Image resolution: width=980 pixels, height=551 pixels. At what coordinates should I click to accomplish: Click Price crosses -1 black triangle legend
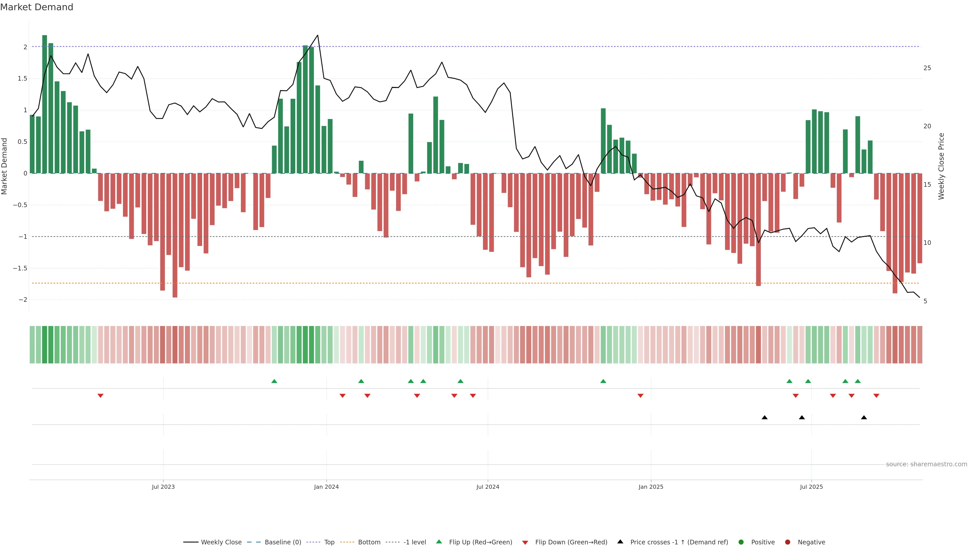620,542
